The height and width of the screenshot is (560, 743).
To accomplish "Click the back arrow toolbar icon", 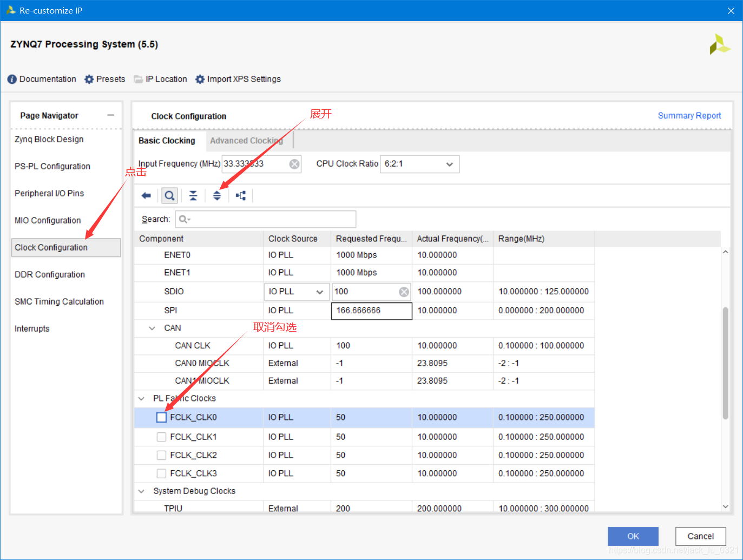I will [x=146, y=196].
